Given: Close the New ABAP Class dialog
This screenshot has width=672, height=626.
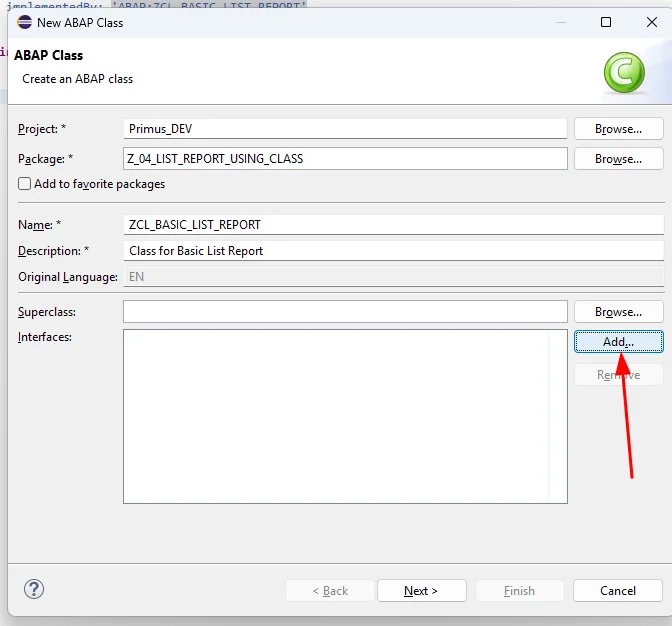Looking at the screenshot, I should 651,22.
